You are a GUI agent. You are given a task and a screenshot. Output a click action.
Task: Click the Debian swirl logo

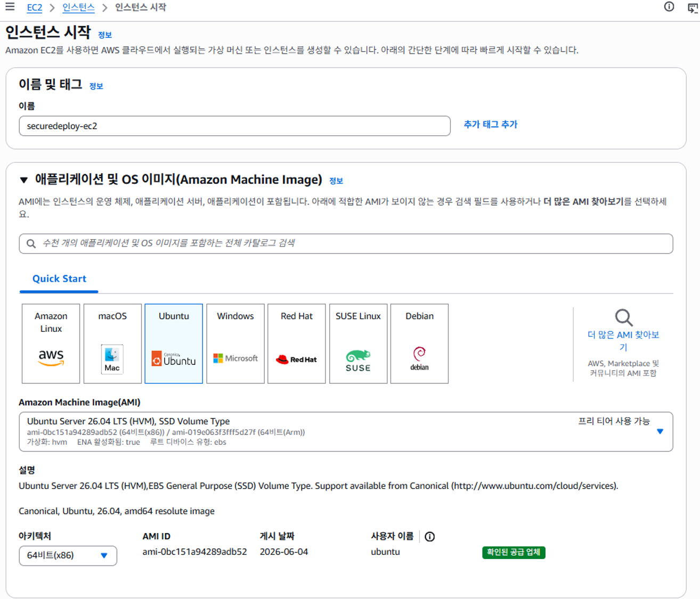click(420, 358)
